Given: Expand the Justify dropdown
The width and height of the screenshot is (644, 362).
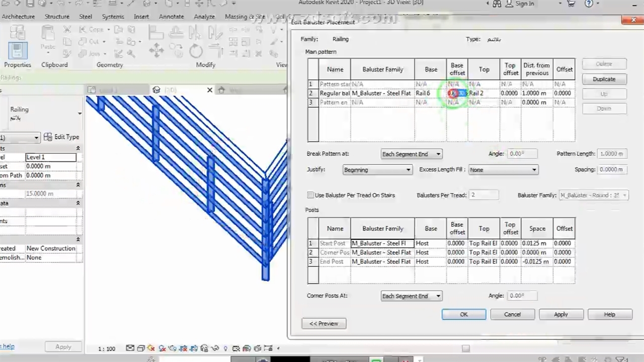Looking at the screenshot, I should pyautogui.click(x=377, y=170).
